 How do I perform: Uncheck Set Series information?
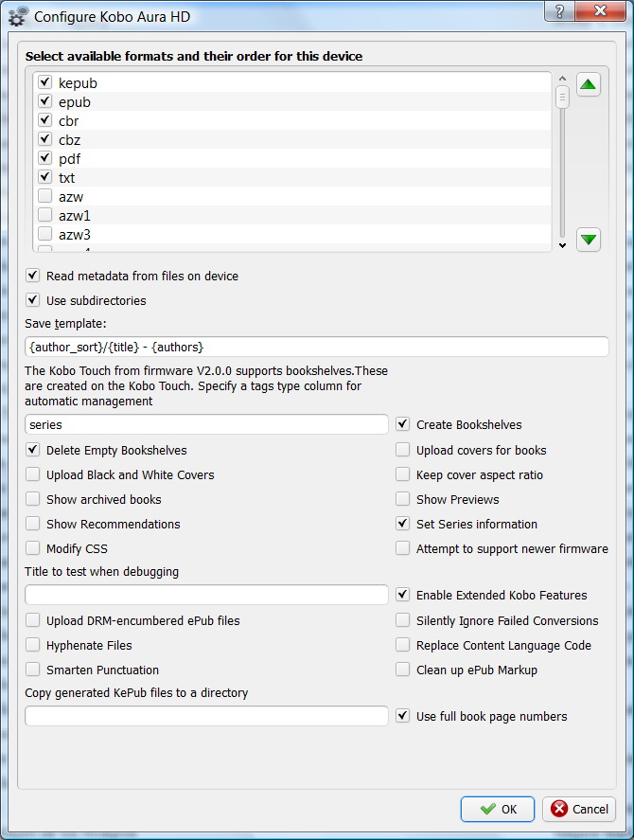[x=403, y=524]
